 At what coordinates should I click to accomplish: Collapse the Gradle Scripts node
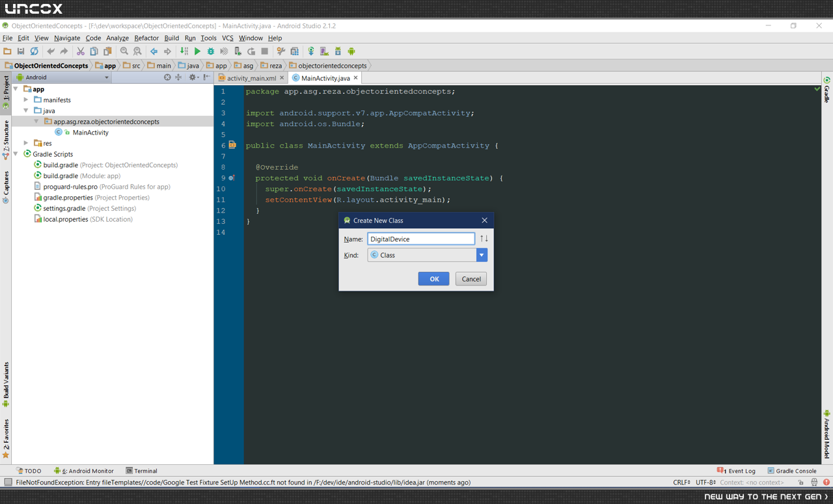[x=16, y=154]
